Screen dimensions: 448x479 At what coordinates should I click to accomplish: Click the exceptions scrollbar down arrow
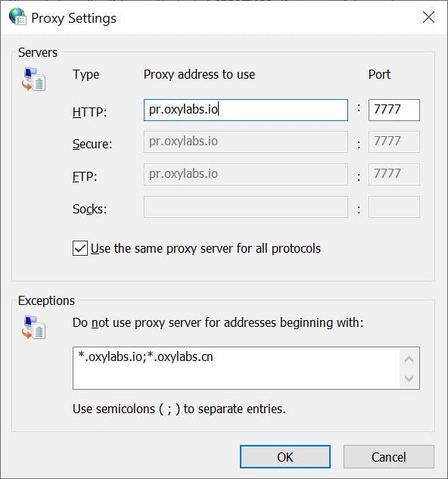click(409, 378)
